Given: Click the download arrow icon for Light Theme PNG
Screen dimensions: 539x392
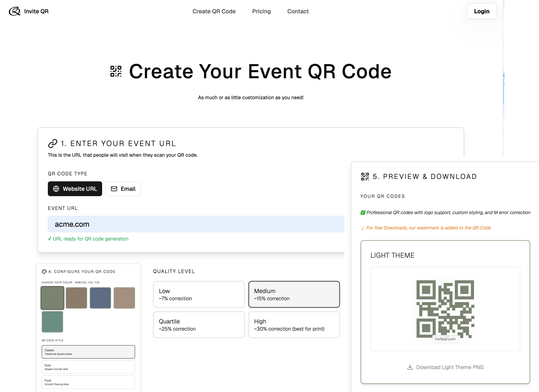Looking at the screenshot, I should [410, 368].
